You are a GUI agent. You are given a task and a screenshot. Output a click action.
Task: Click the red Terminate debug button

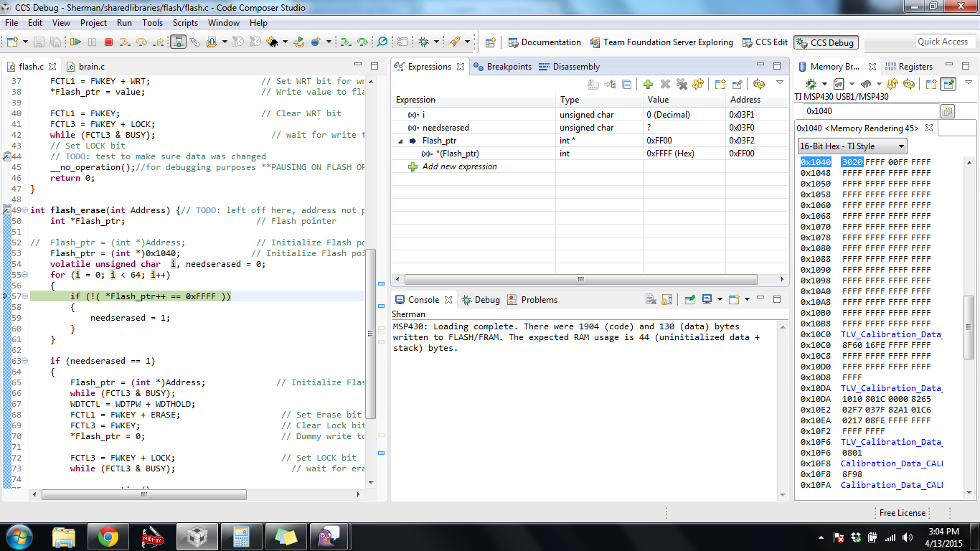coord(108,42)
